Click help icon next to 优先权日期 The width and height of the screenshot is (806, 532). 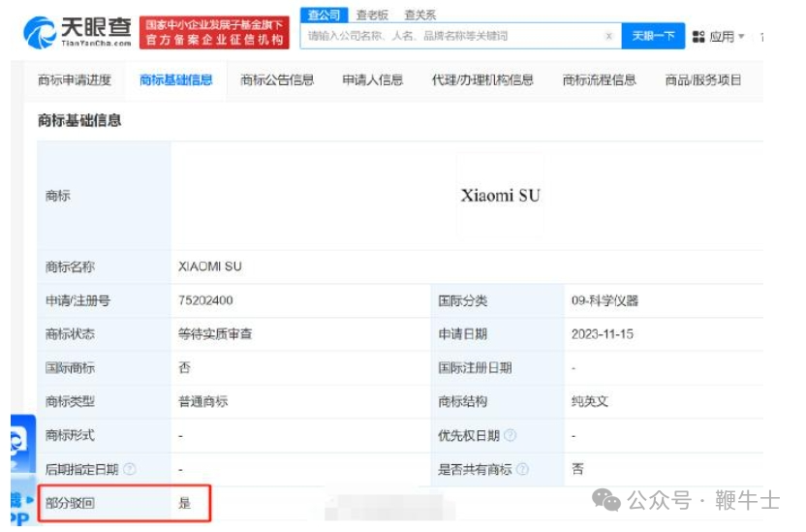click(x=511, y=436)
